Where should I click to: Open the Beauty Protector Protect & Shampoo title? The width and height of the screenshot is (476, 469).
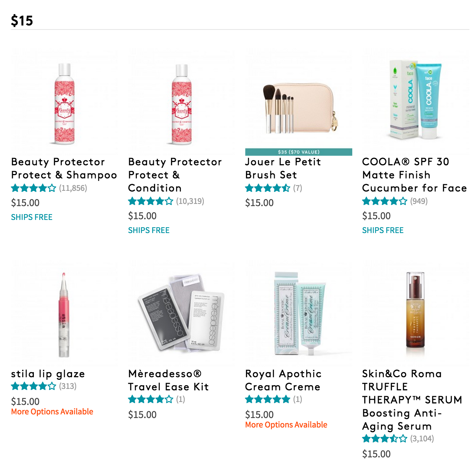pyautogui.click(x=64, y=168)
